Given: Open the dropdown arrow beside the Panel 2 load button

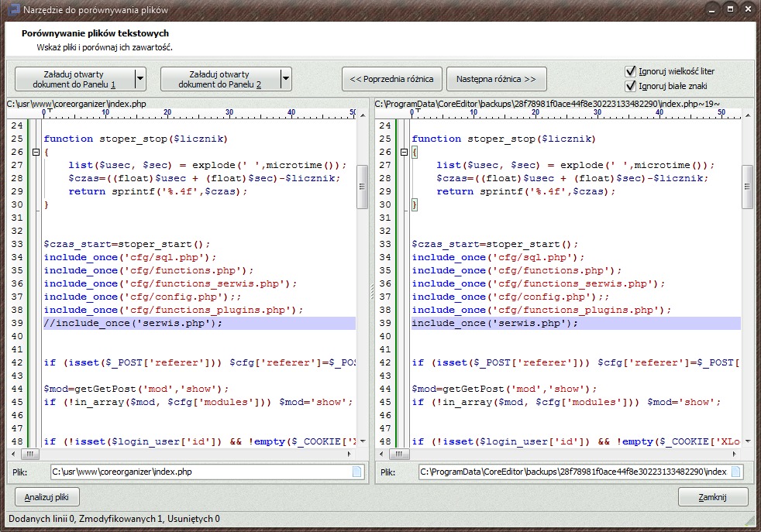Looking at the screenshot, I should coord(286,79).
